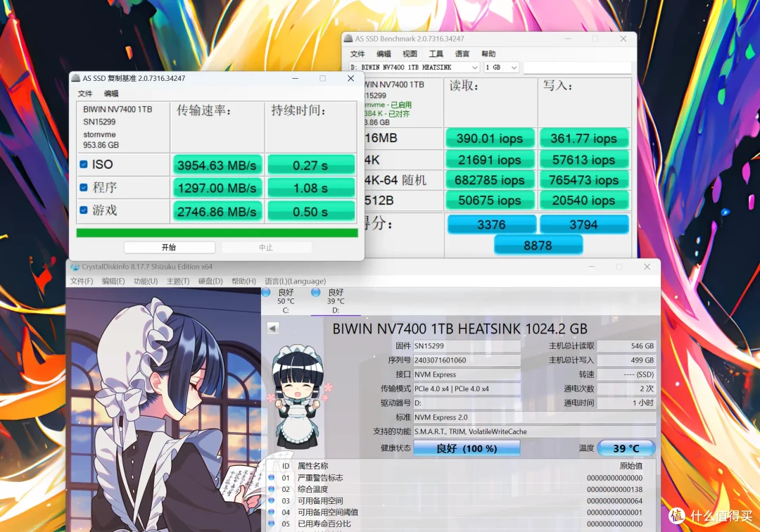Click the chibi maid character image
This screenshot has width=760, height=532.
pyautogui.click(x=298, y=396)
